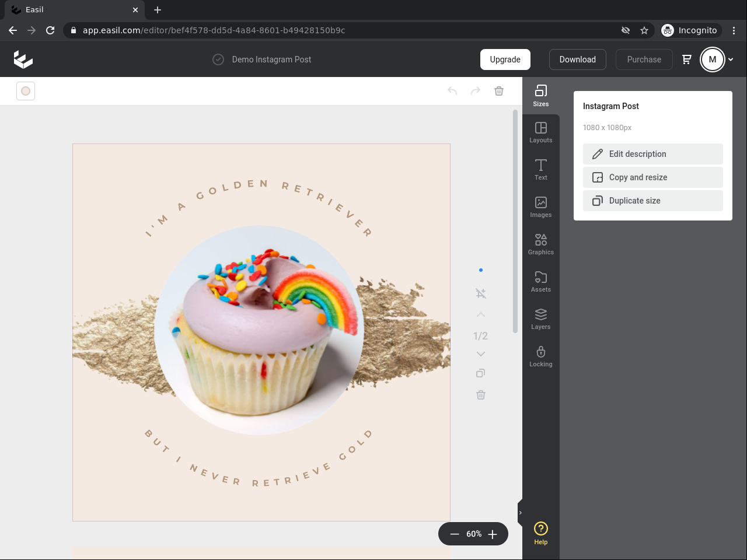Open the Help menu

(541, 534)
